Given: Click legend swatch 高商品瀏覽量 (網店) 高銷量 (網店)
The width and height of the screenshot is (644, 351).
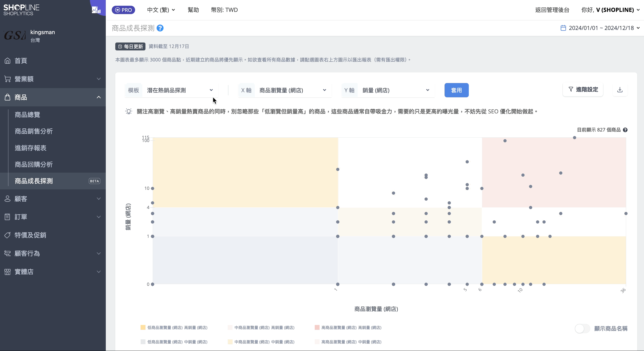Looking at the screenshot, I should [317, 327].
